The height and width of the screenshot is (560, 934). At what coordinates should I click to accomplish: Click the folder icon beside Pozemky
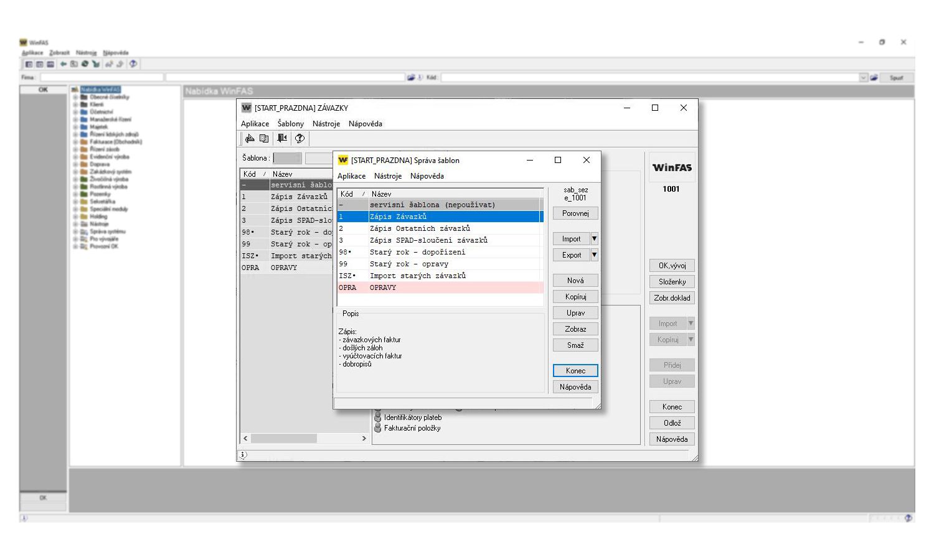pos(83,194)
